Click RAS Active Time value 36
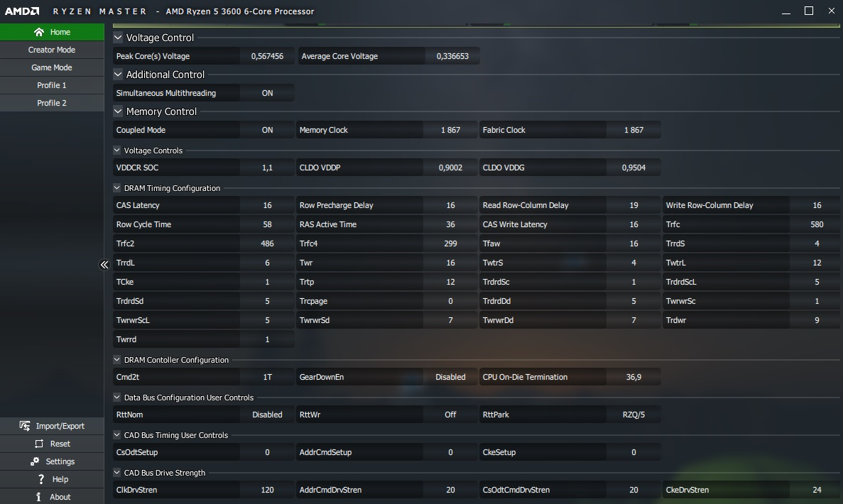 (450, 224)
